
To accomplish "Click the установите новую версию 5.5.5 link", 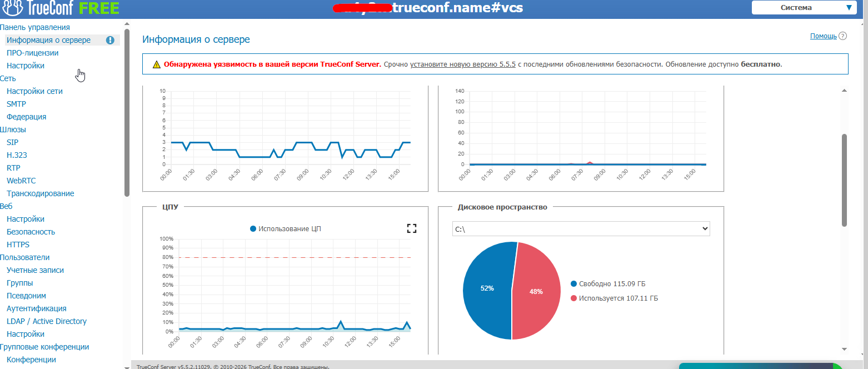I will click(x=463, y=64).
